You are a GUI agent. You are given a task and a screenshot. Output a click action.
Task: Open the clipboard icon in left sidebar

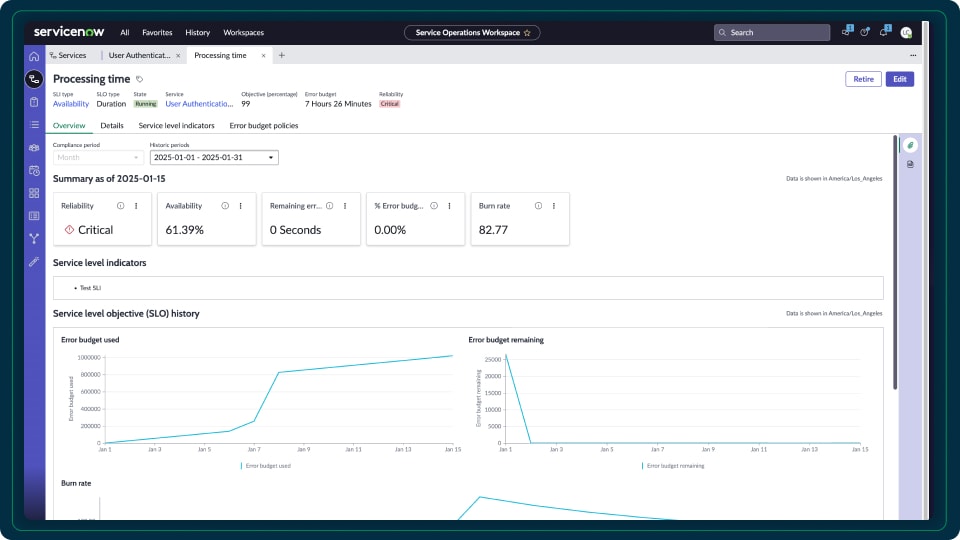click(34, 102)
